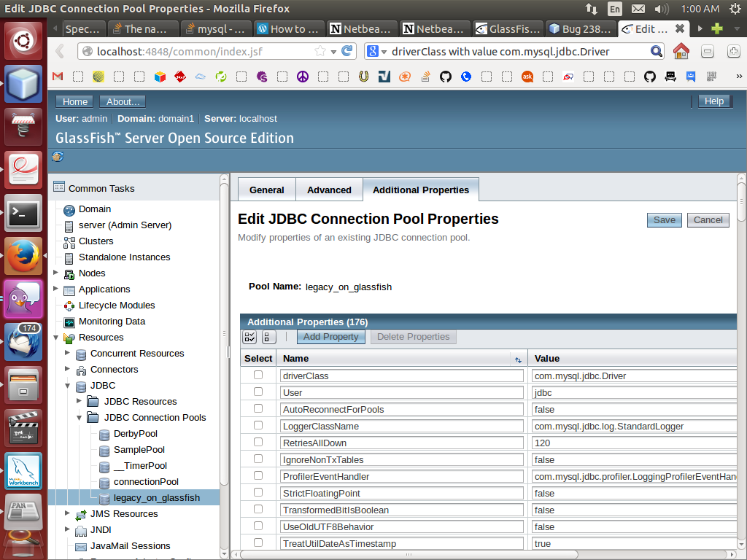
Task: Tick the AutoReconnectForPools checkbox
Action: (x=258, y=408)
